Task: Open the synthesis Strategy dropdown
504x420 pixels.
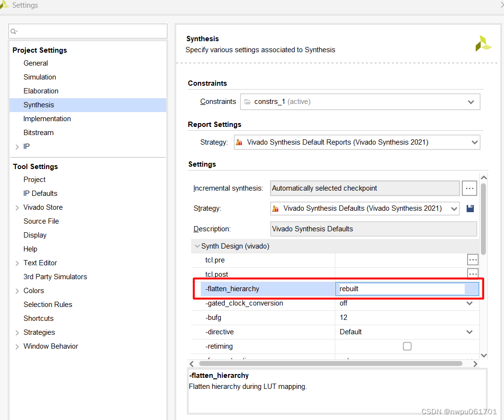Action: click(x=365, y=208)
